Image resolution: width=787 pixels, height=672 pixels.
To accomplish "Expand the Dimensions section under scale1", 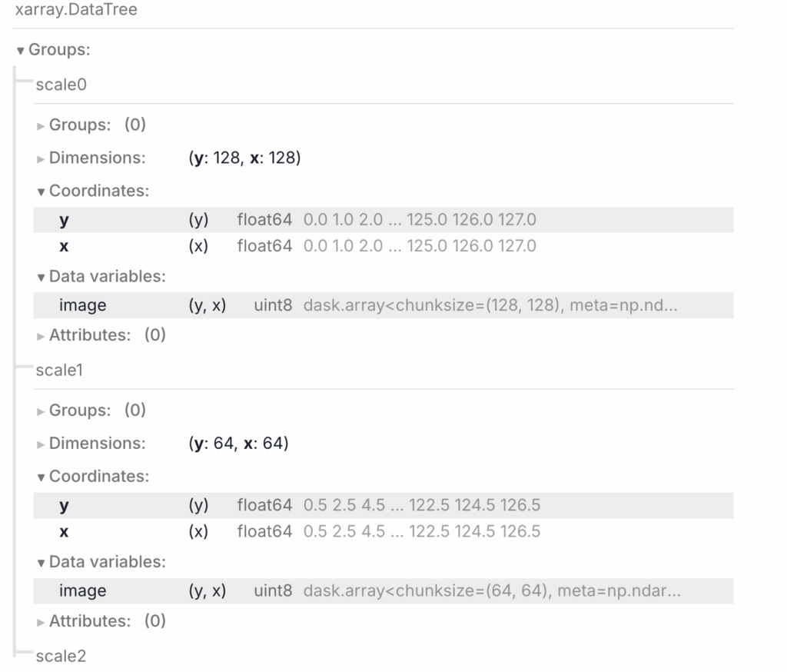I will (96, 443).
